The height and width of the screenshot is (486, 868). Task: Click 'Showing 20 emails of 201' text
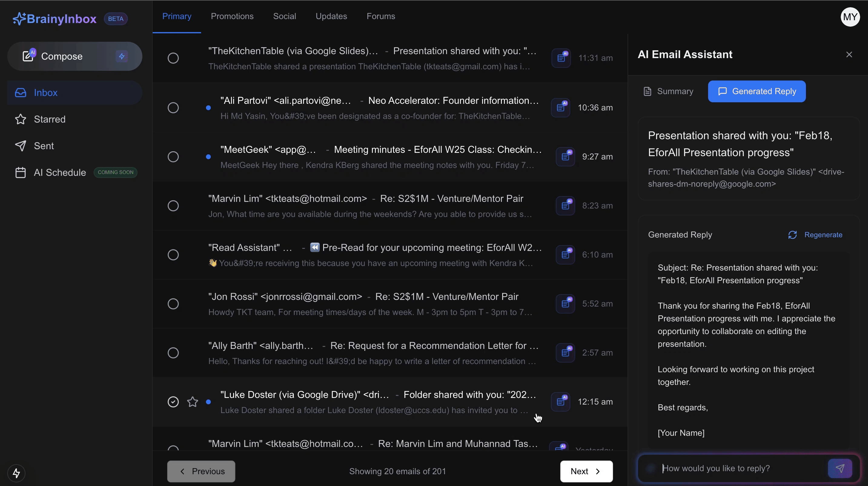398,471
